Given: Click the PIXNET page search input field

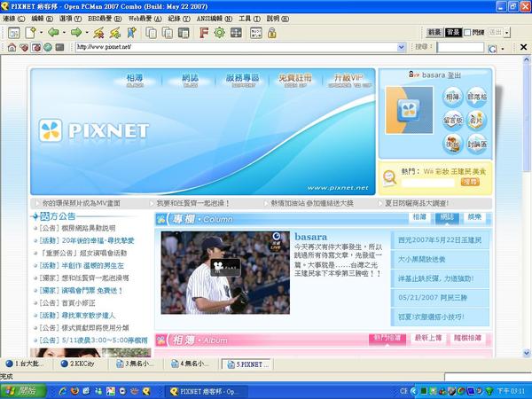Looking at the screenshot, I should (427, 183).
